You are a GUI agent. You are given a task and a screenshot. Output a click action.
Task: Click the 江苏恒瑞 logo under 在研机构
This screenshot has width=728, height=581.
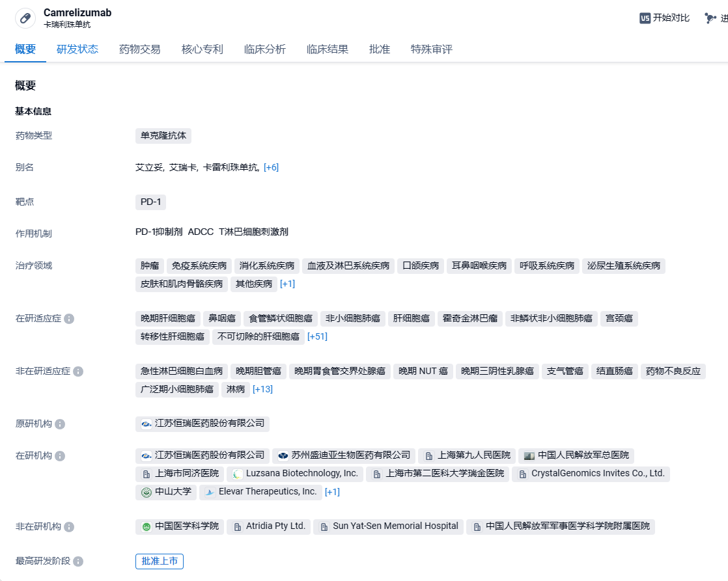[147, 455]
